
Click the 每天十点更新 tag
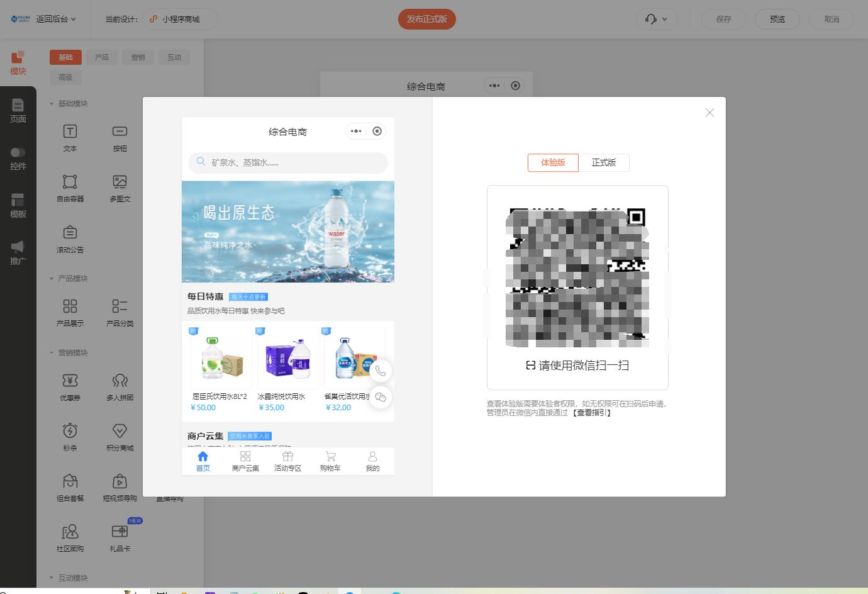click(249, 297)
